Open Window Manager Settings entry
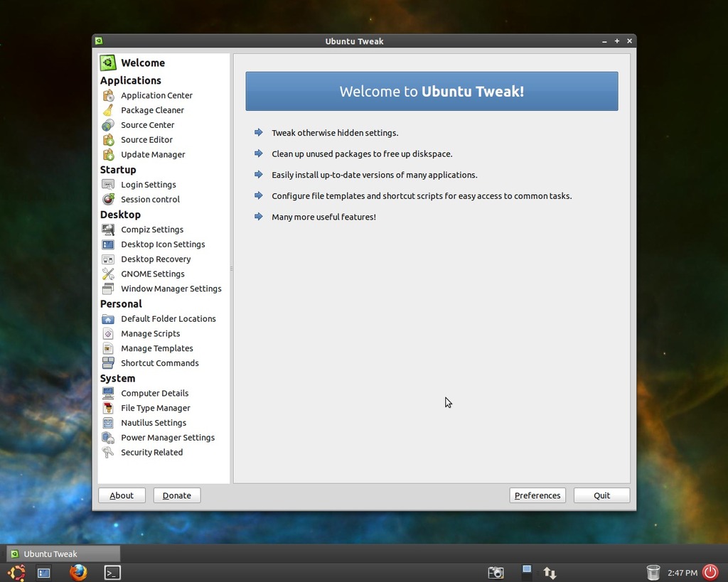Image resolution: width=728 pixels, height=582 pixels. click(171, 289)
